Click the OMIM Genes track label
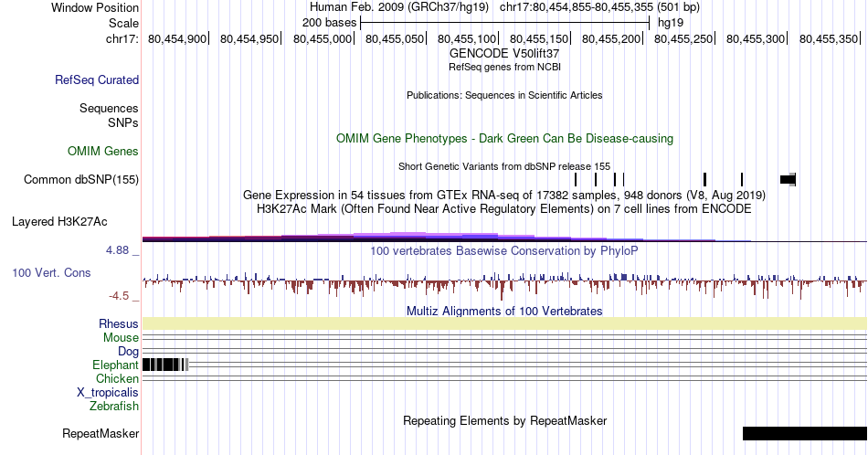 103,151
